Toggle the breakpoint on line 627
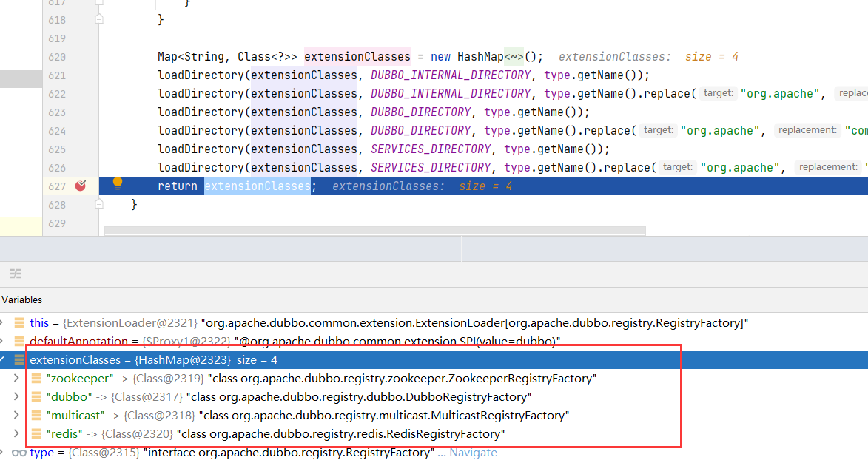The image size is (868, 460). click(x=81, y=186)
